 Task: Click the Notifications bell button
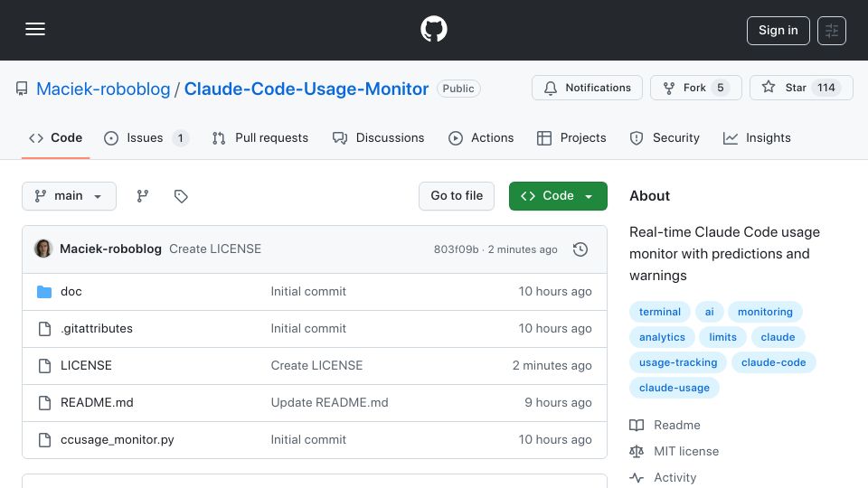pyautogui.click(x=587, y=88)
